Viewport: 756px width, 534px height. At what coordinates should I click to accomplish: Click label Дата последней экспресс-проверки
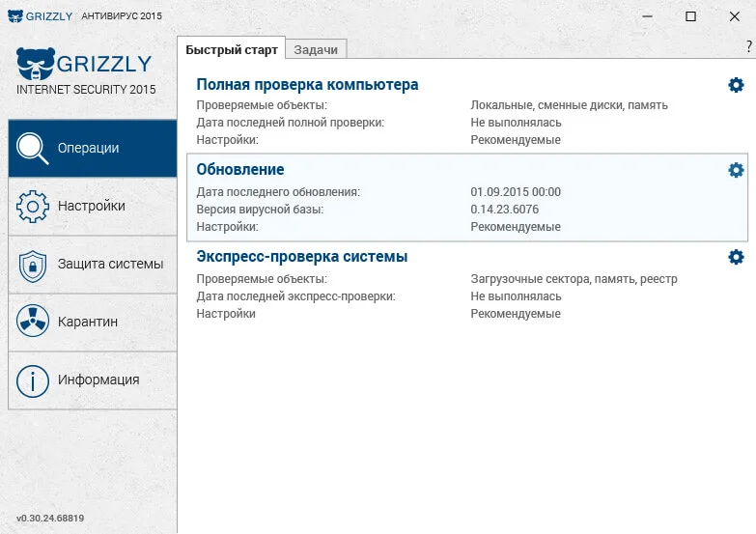coord(295,296)
